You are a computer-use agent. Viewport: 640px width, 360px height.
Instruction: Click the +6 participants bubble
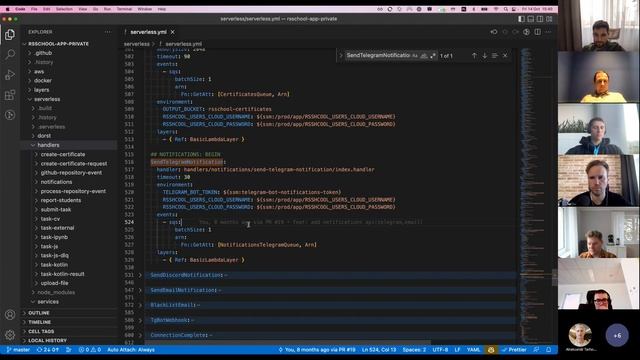[x=617, y=336]
